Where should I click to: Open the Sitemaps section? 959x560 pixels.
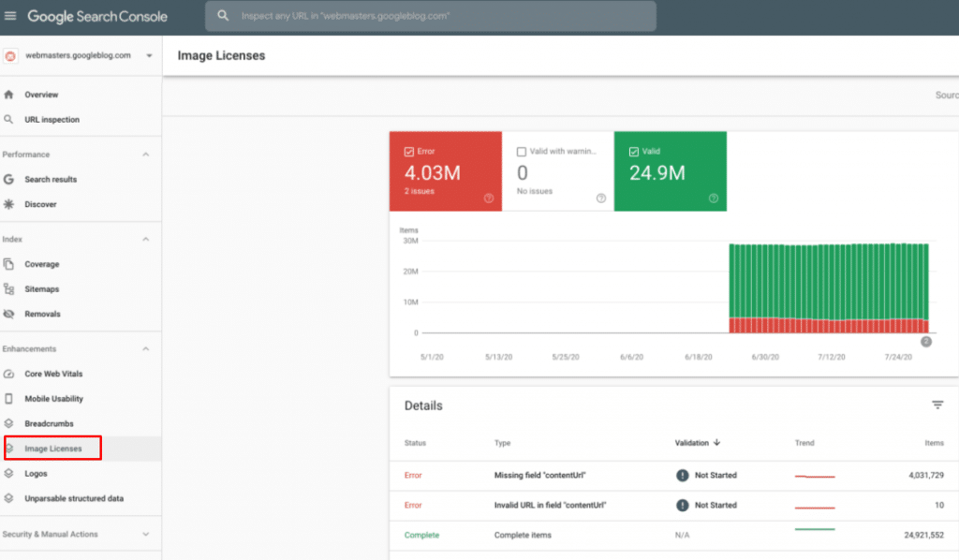pos(41,289)
